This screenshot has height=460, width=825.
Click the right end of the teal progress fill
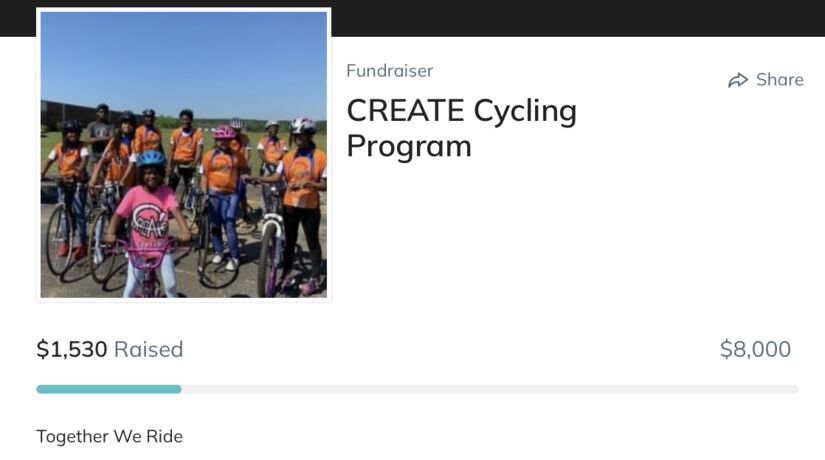(179, 389)
